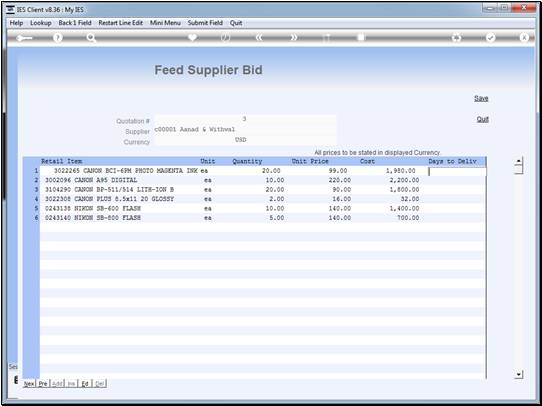Click the heart favorites icon
This screenshot has height=406, width=542.
tap(192, 38)
